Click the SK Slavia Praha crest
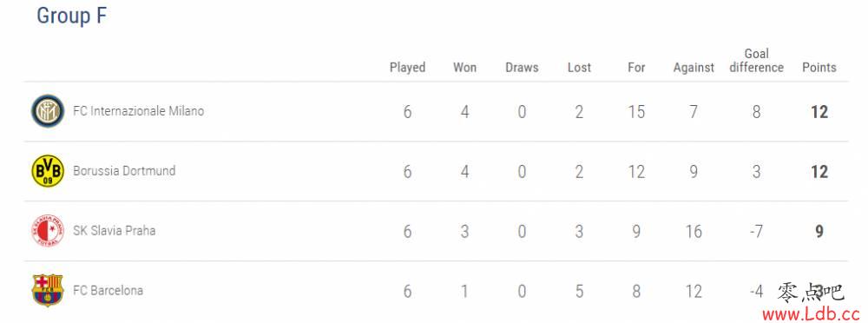This screenshot has width=868, height=323. tap(48, 230)
